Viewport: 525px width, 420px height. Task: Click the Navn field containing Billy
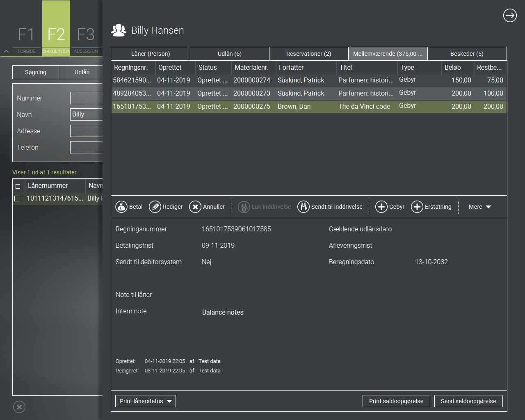click(86, 114)
